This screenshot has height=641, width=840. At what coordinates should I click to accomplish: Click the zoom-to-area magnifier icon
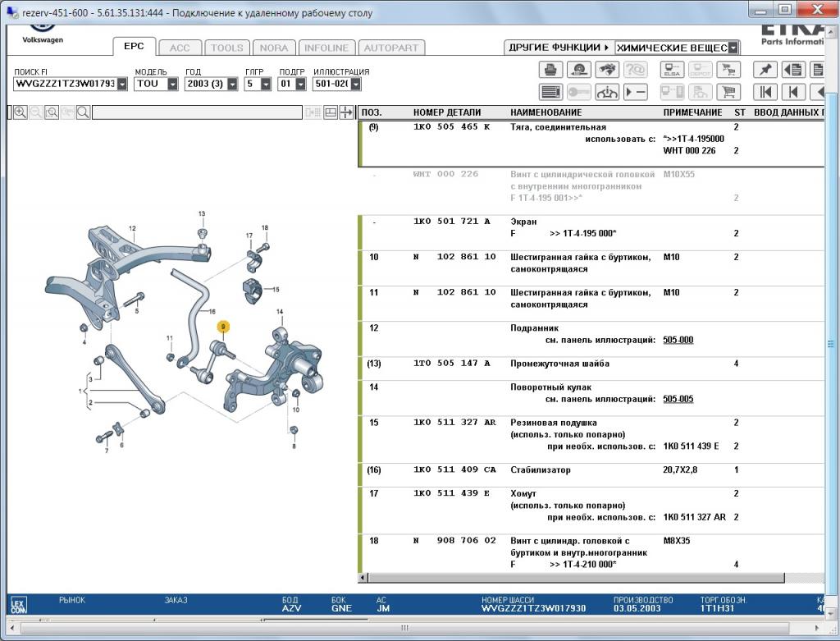52,112
